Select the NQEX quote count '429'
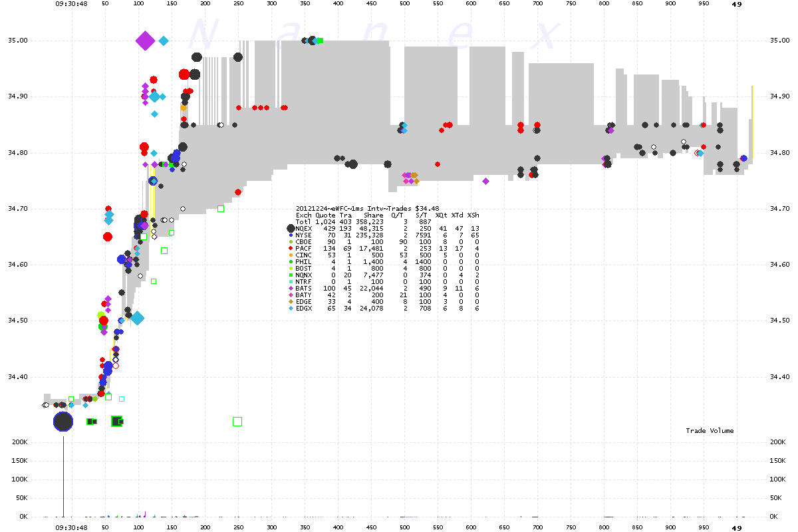This screenshot has width=798, height=532. [x=330, y=229]
